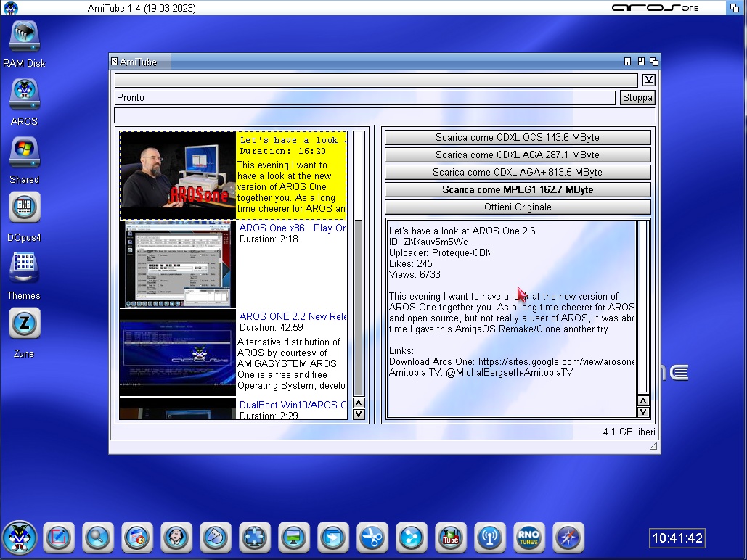Open the compass browser dock icon
The image size is (747, 560).
coord(568,538)
